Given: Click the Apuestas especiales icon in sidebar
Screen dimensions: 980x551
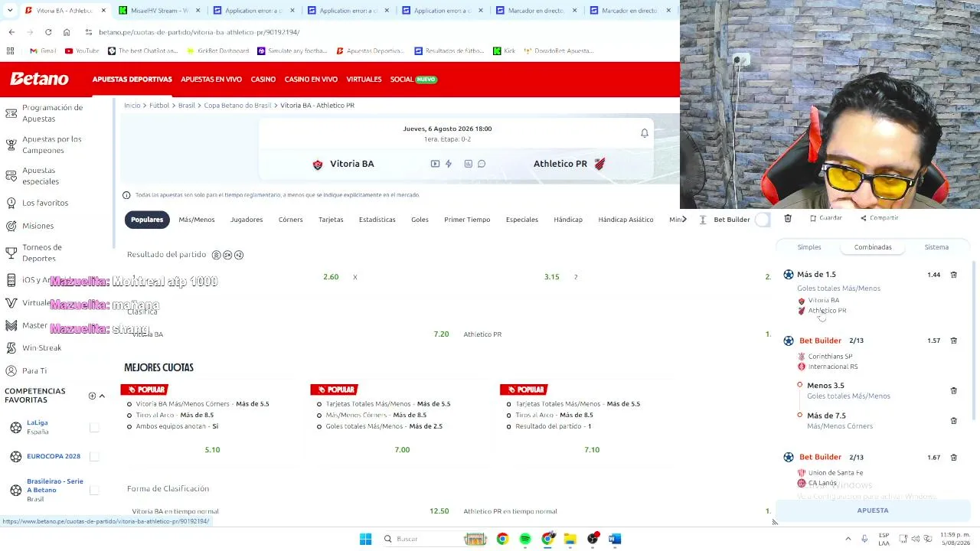Looking at the screenshot, I should [11, 176].
